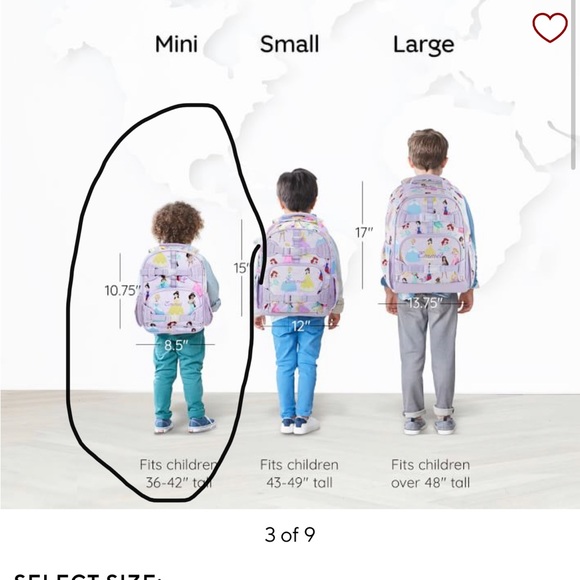Tap the Mini backpack on toddler
The height and width of the screenshot is (580, 580).
pyautogui.click(x=173, y=289)
